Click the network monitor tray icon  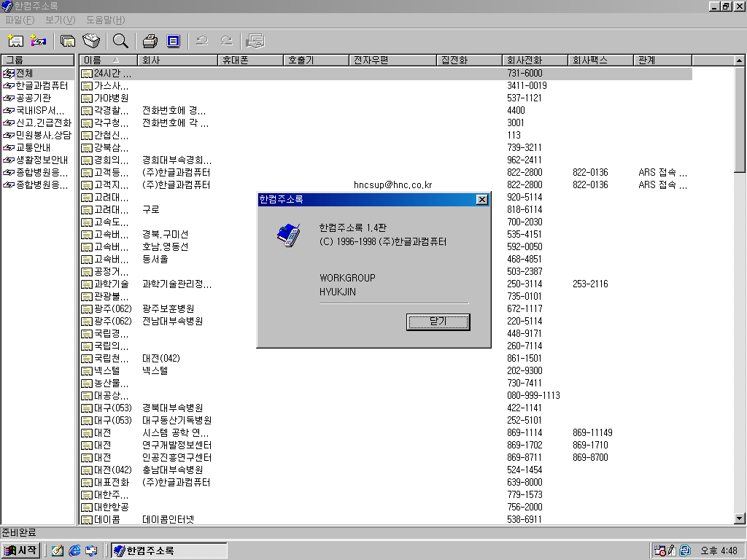click(x=685, y=551)
